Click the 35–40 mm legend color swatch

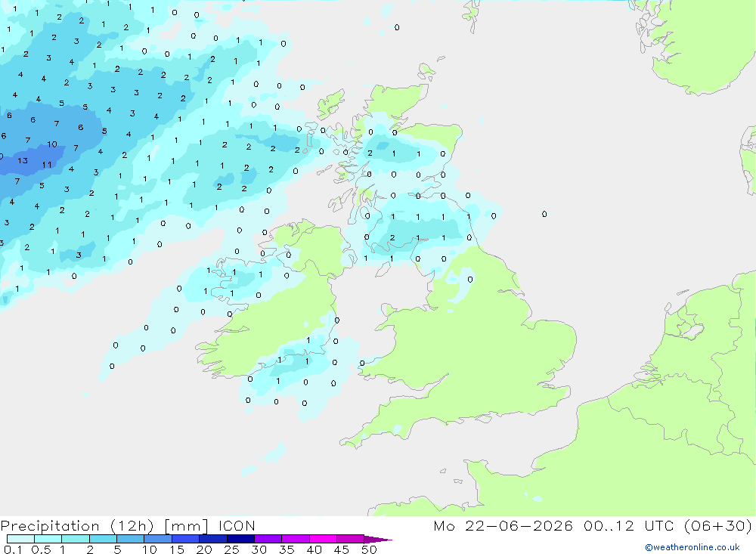[296, 539]
